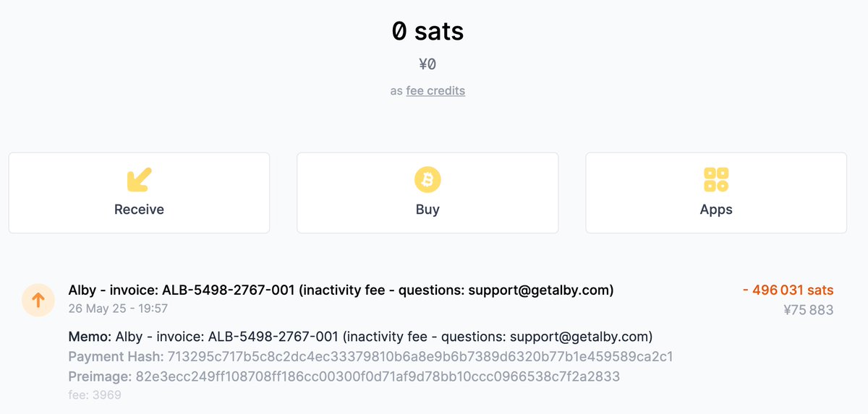
Task: Click the ¥0 fiat balance
Action: pos(427,64)
